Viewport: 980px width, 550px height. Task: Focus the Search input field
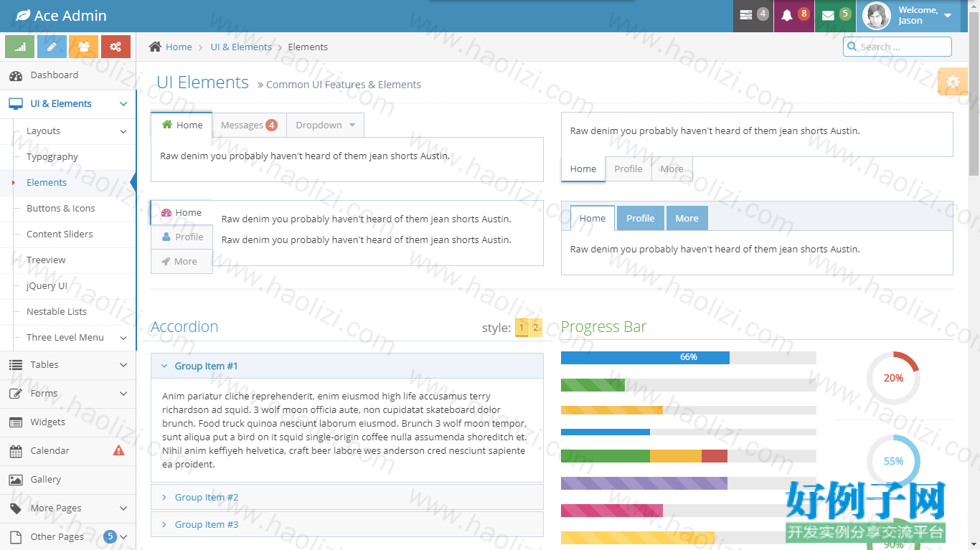897,47
